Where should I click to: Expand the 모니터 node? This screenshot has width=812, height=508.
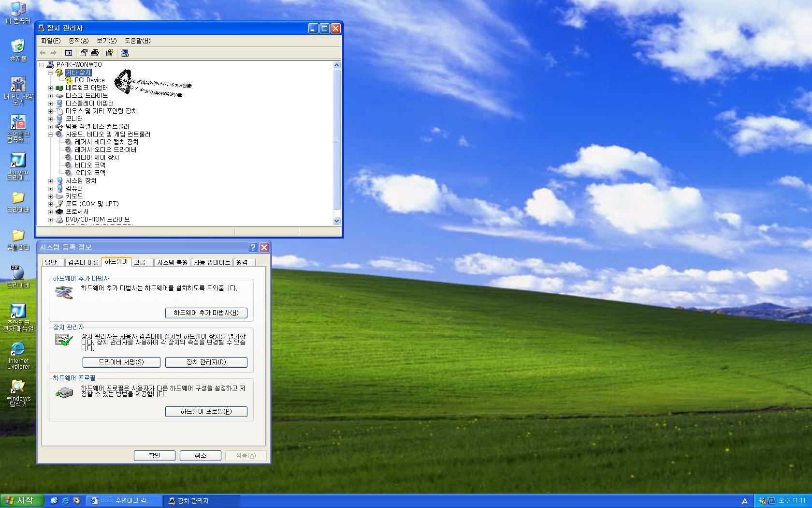pyautogui.click(x=50, y=119)
